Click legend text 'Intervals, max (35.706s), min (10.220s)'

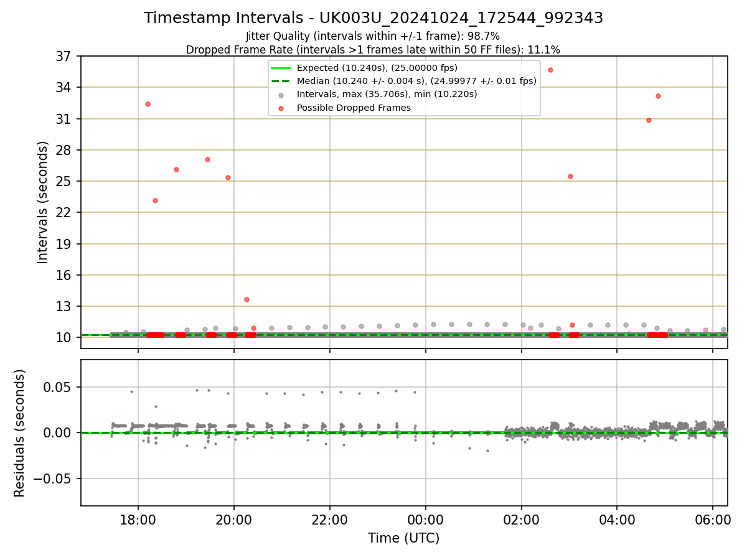click(x=387, y=95)
